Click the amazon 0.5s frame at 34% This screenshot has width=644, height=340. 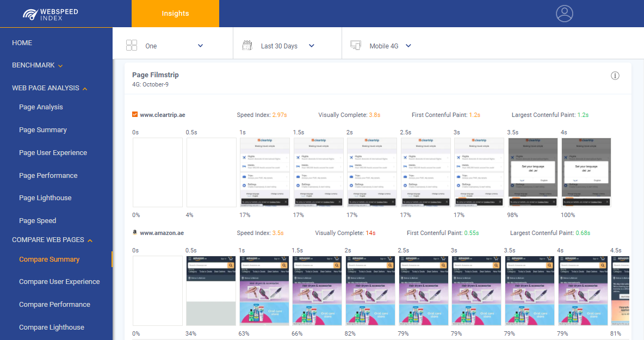[x=210, y=290]
